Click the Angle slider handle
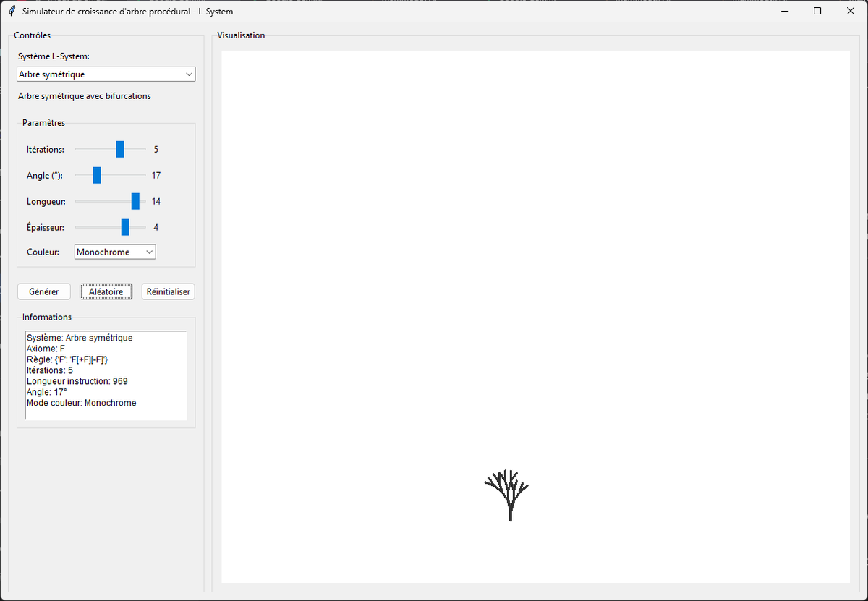Screen dimensions: 868x601 click(98, 175)
